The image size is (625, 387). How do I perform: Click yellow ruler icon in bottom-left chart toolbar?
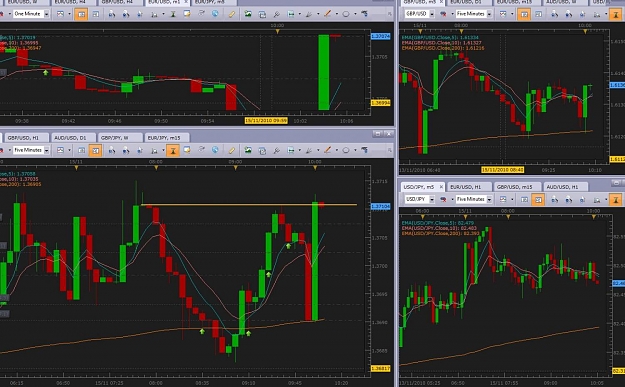click(232, 150)
